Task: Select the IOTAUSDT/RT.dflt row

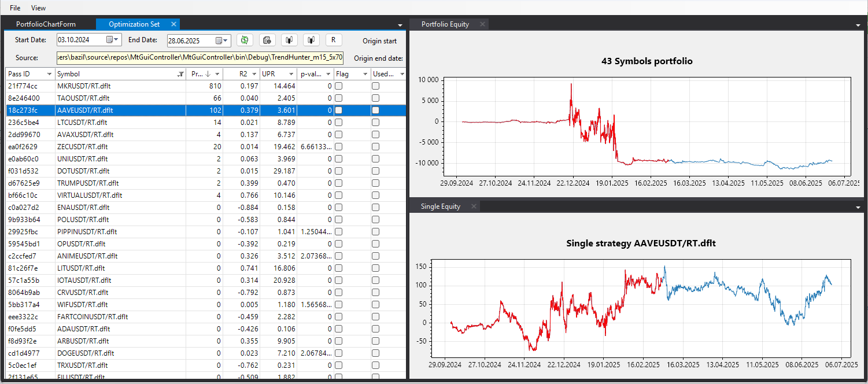Action: point(205,280)
